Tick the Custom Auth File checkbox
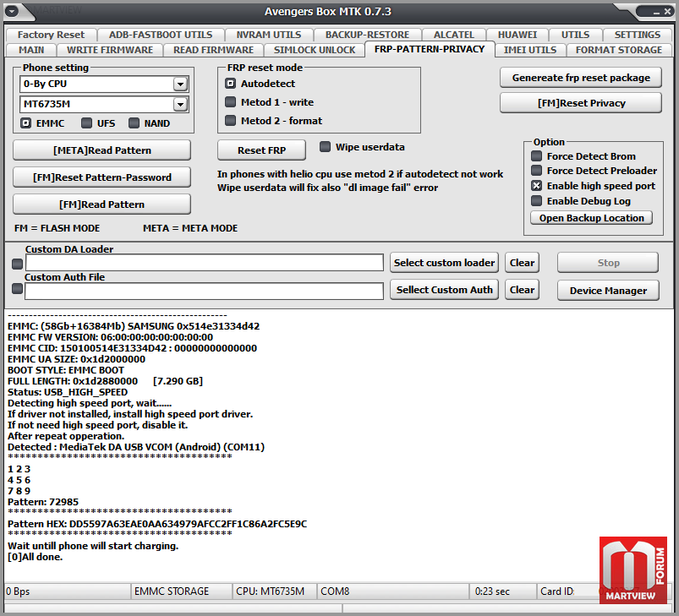 [17, 288]
